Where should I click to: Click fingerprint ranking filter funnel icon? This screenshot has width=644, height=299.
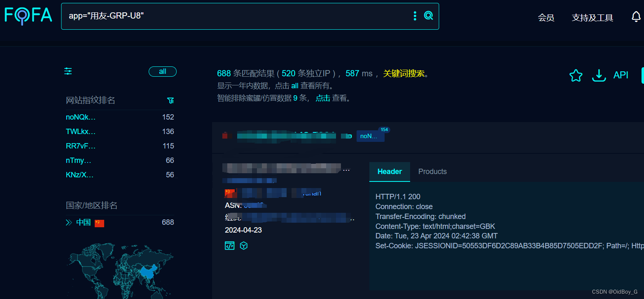pyautogui.click(x=170, y=100)
